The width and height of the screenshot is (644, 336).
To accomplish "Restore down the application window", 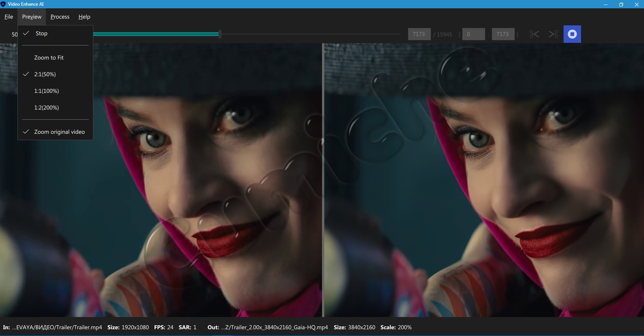I will coord(621,4).
